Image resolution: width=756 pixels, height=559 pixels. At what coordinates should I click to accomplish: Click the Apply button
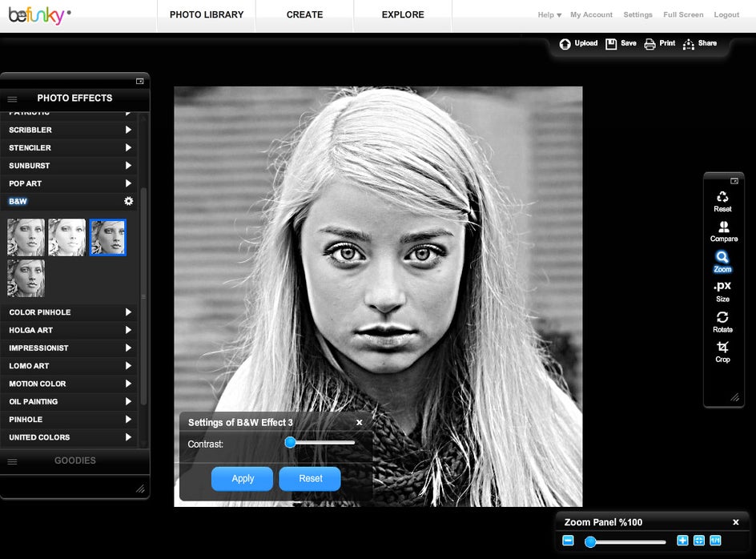pos(242,478)
